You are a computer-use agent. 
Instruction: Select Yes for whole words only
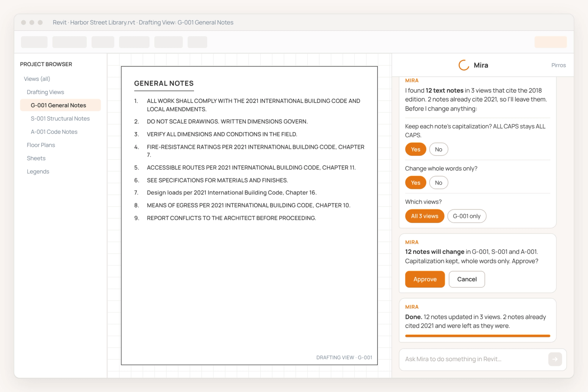point(416,183)
